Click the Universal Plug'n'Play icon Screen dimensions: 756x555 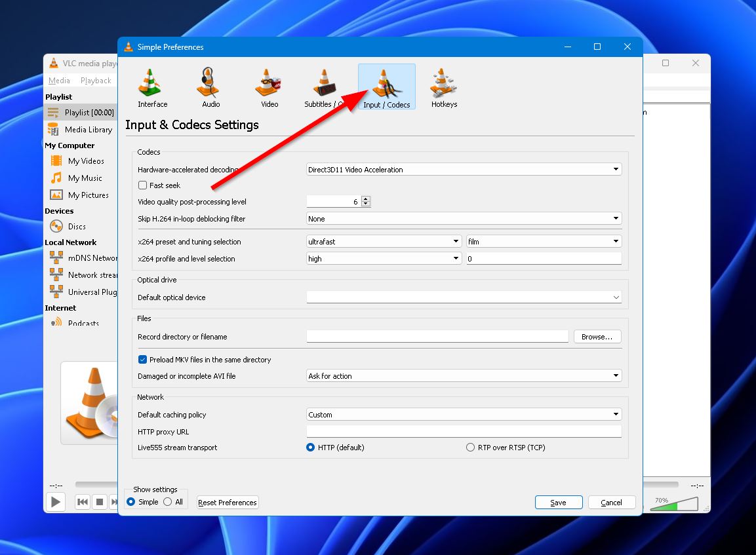pos(56,292)
